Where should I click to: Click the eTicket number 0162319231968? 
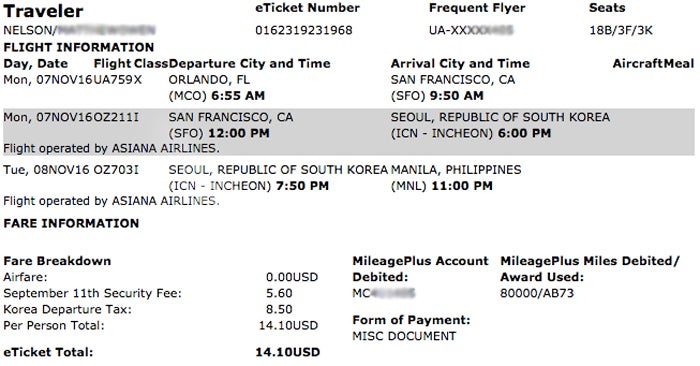coord(304,30)
